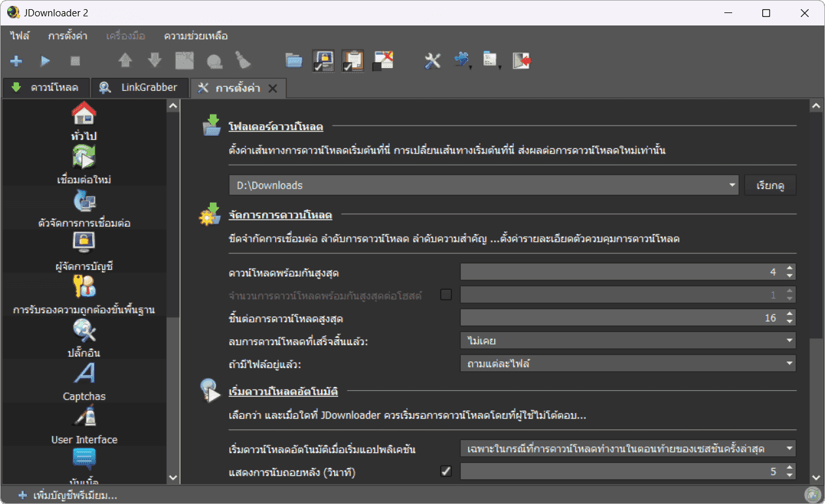Screen dimensions: 825x504
Task: Uncheck แสดงการนับถอยหลัง countdown checkbox
Action: point(446,471)
